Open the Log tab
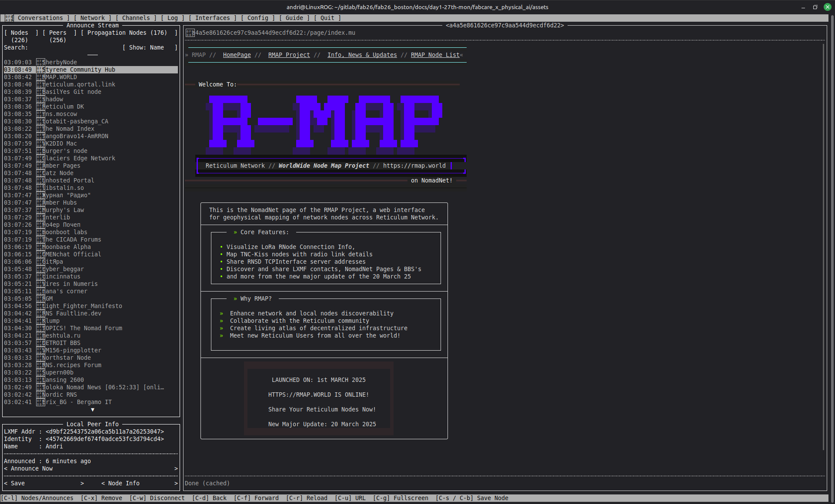Viewport: 835px width, 504px height. pos(172,18)
